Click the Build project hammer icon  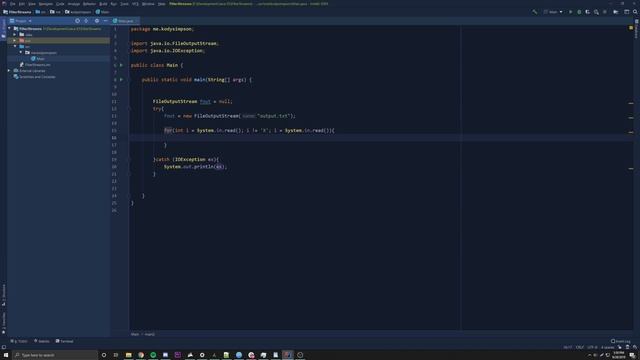tap(535, 12)
